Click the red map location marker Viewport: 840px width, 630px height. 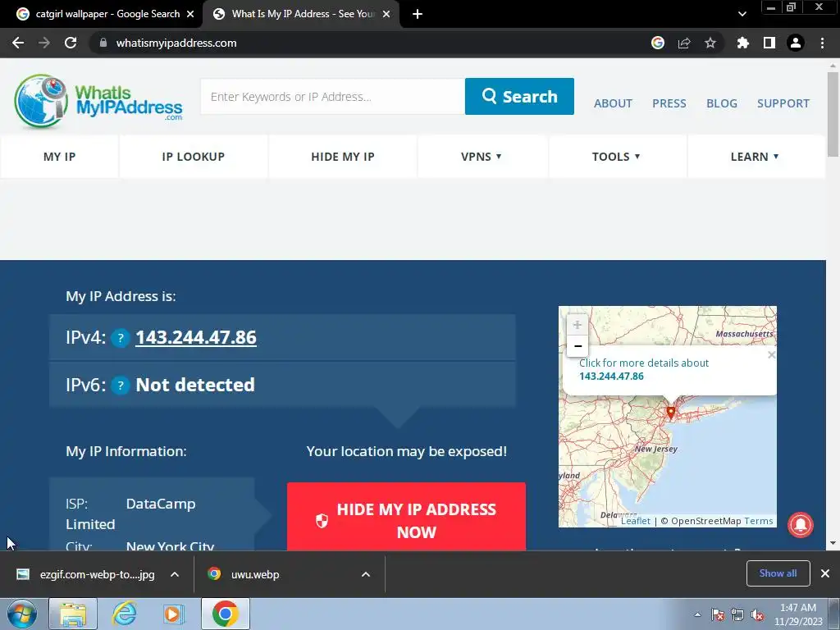pos(671,412)
